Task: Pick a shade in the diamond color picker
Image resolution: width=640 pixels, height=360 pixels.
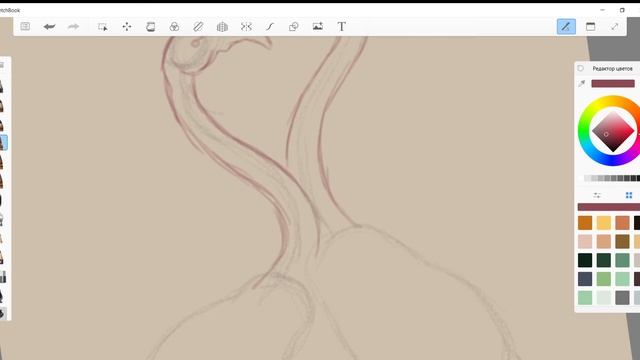Action: (613, 131)
